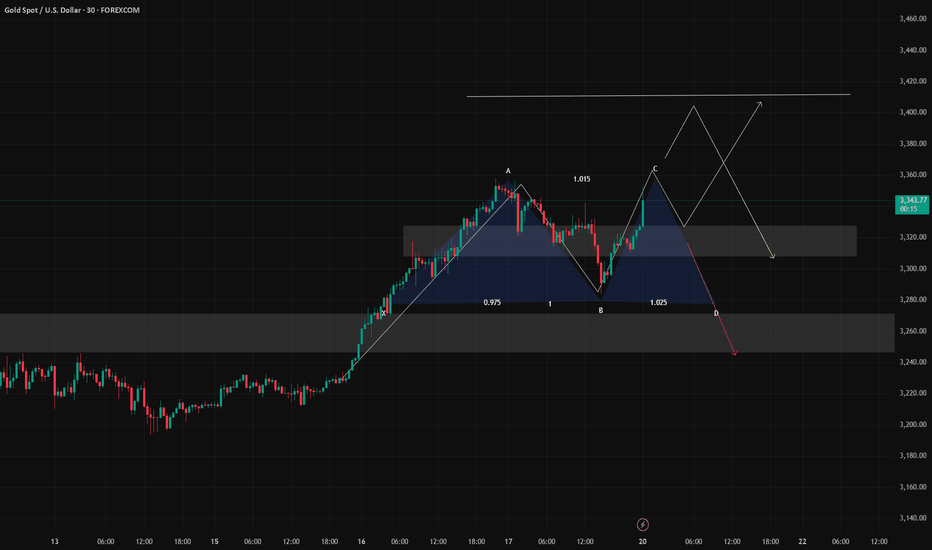Click date label 16 on time axis
The width and height of the screenshot is (932, 550).
click(361, 542)
